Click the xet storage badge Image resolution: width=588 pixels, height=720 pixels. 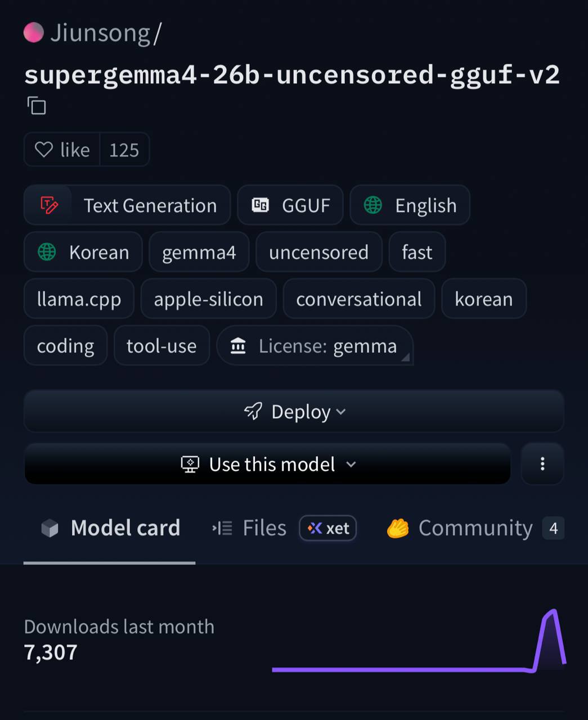[328, 528]
